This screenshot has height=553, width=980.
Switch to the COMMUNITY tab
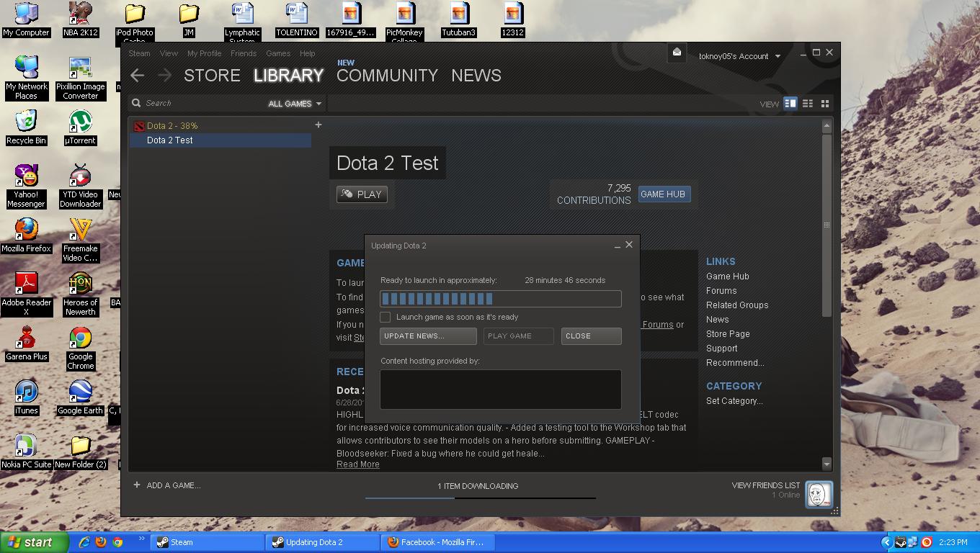point(387,76)
